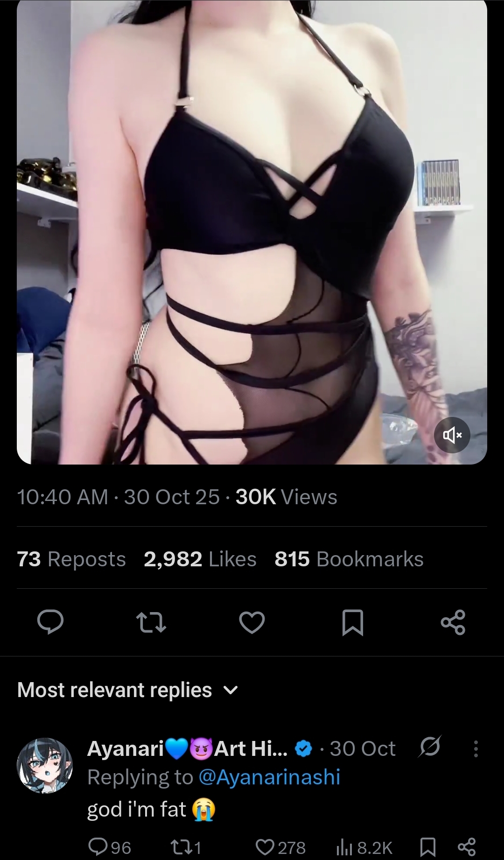View the 73 Reposts list

tap(71, 559)
